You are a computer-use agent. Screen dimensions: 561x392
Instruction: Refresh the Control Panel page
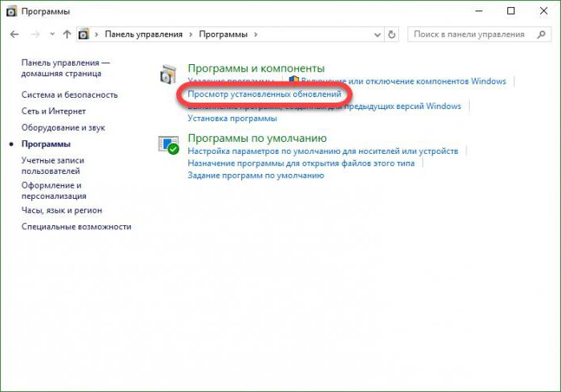pos(392,34)
